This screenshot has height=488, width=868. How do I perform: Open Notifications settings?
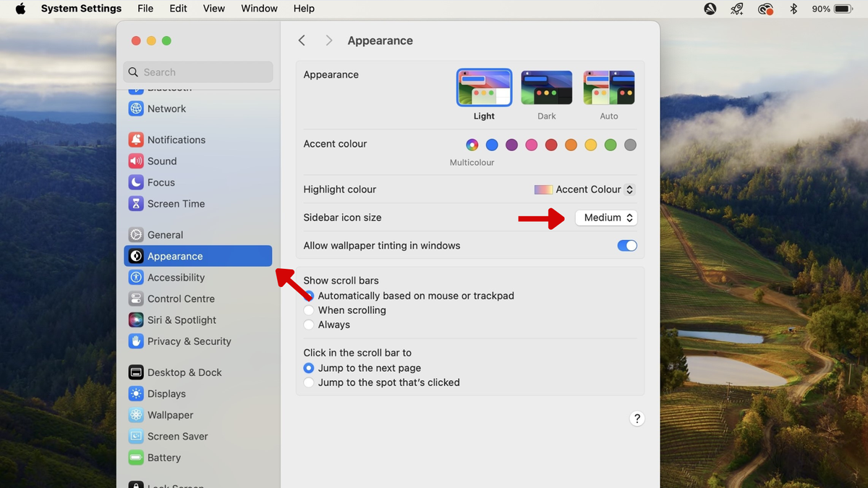point(176,140)
